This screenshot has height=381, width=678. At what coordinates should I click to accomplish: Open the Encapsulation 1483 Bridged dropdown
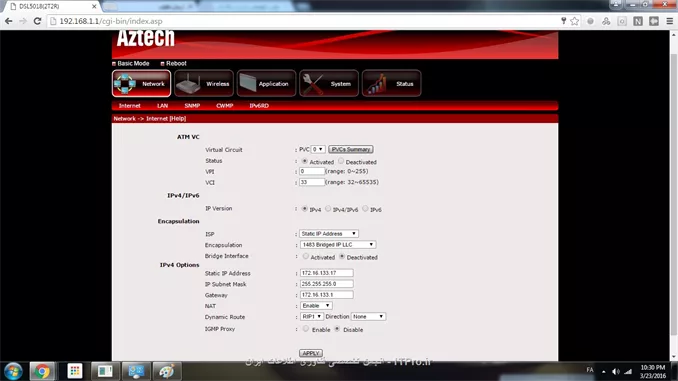point(338,245)
